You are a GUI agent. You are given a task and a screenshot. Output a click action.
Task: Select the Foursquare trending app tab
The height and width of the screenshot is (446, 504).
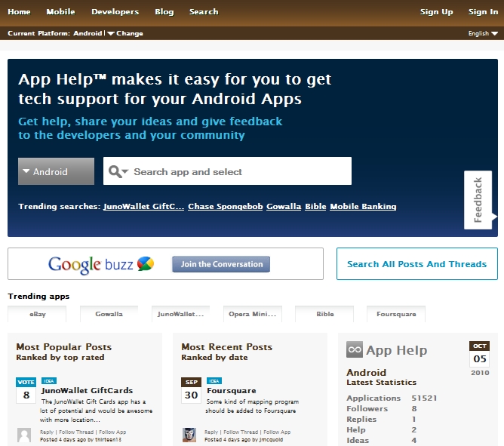click(x=396, y=314)
